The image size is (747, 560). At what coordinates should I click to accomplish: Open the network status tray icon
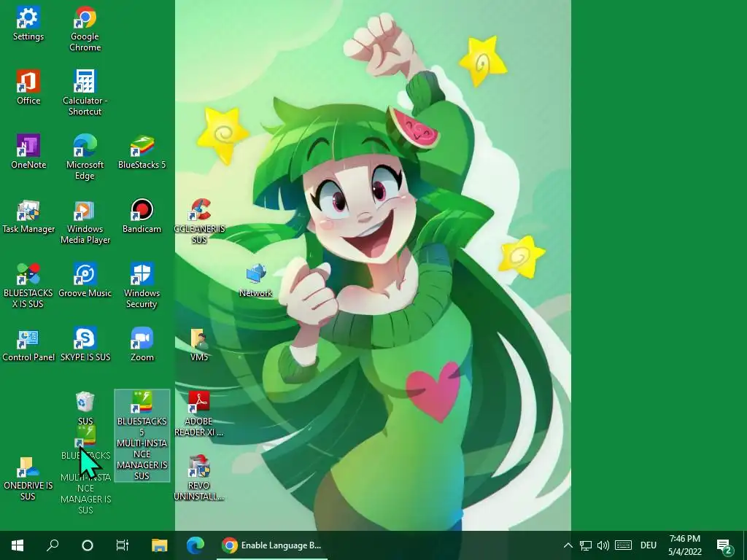586,545
